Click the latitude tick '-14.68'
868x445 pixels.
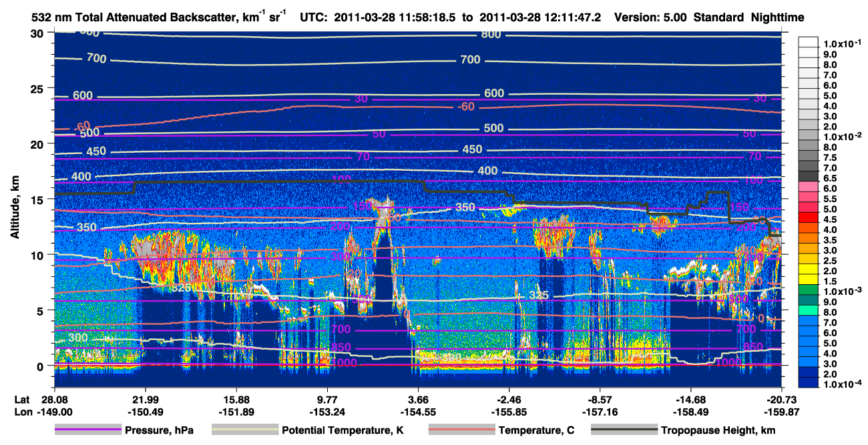pos(691,398)
